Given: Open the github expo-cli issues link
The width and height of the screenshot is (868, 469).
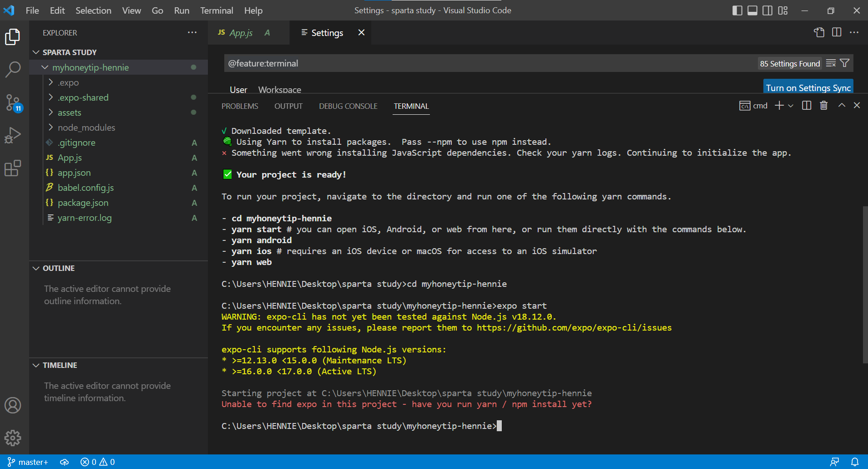Looking at the screenshot, I should click(574, 328).
